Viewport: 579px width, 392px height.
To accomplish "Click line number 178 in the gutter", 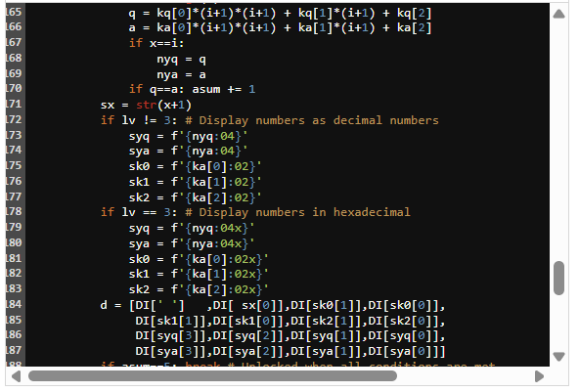I will click(x=14, y=211).
